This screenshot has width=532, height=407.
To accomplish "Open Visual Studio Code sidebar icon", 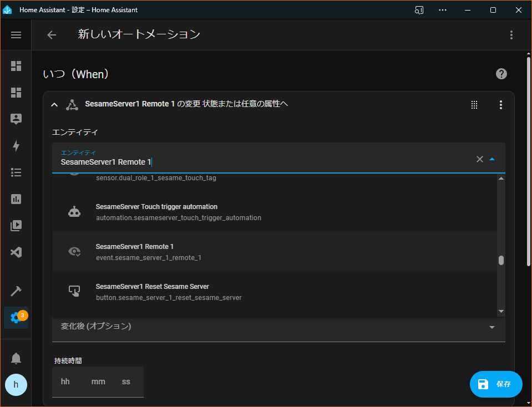I will click(x=16, y=252).
